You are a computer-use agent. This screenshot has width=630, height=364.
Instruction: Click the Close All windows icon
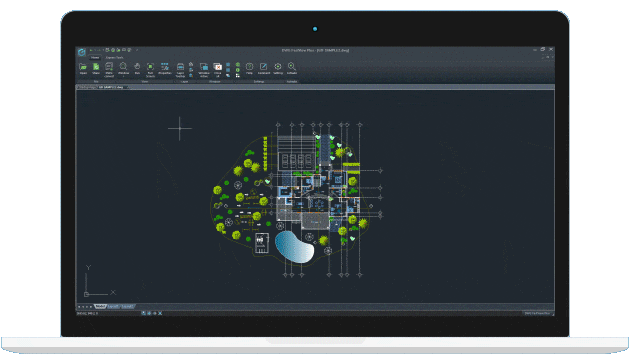coord(217,69)
